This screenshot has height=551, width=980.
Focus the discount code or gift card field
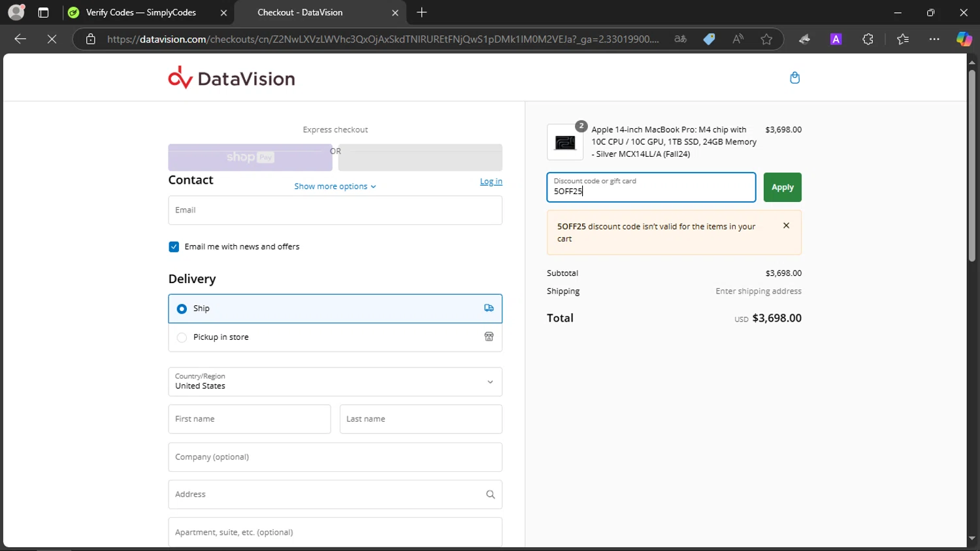click(x=651, y=188)
